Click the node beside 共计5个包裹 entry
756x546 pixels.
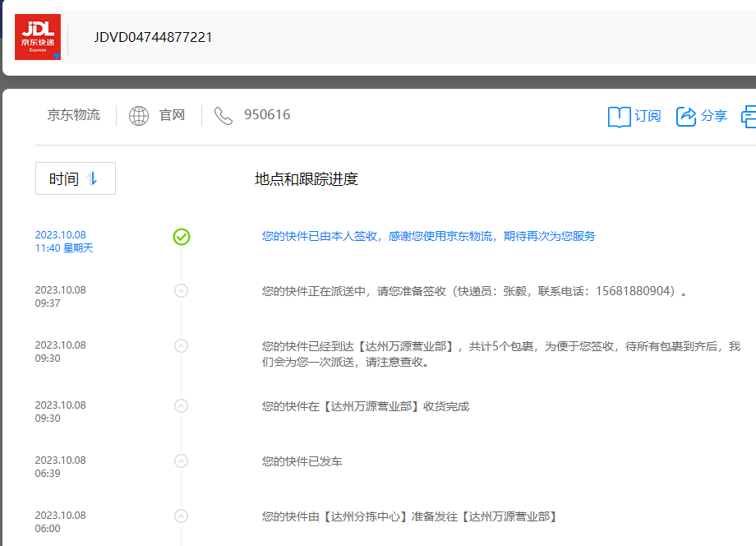point(182,346)
